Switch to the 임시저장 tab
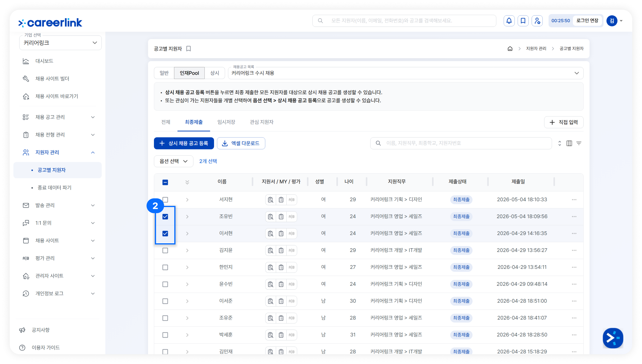This screenshot has height=364, width=642. [226, 122]
